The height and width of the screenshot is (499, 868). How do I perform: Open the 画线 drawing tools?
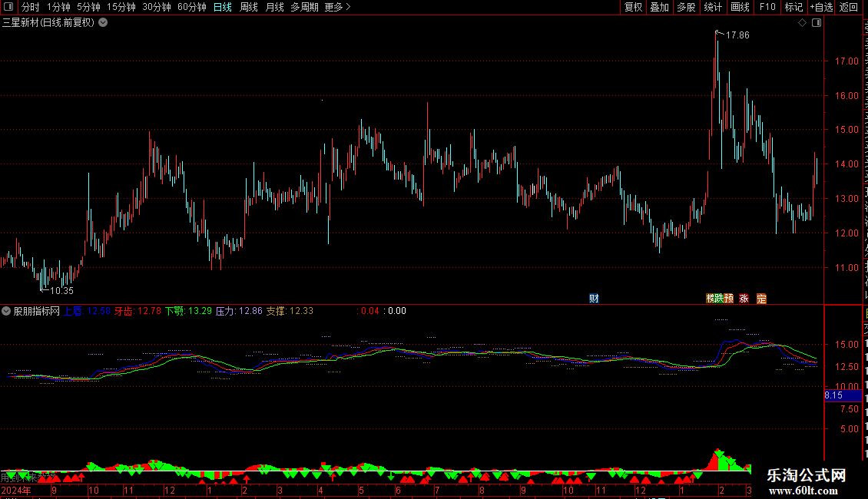740,7
